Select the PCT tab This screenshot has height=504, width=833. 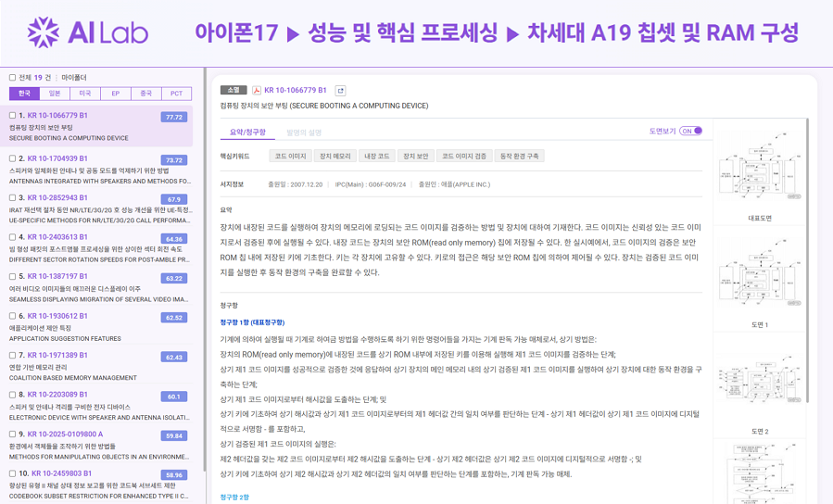point(176,94)
